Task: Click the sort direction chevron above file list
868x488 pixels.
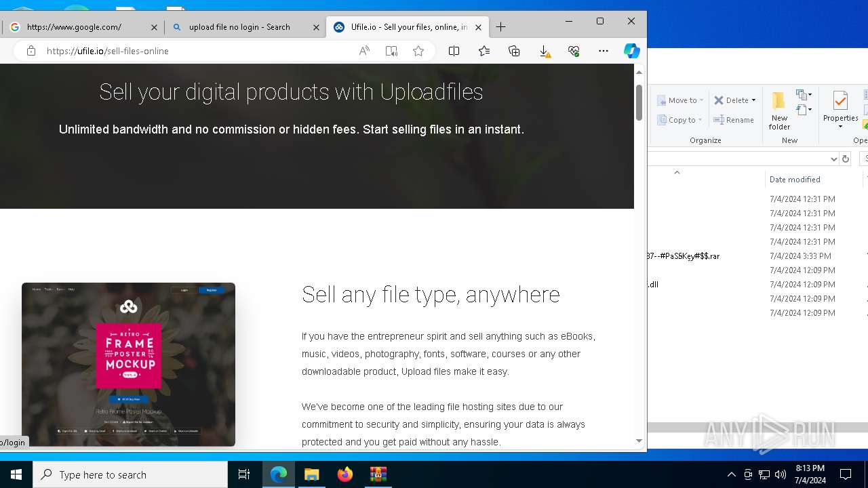Action: 677,173
